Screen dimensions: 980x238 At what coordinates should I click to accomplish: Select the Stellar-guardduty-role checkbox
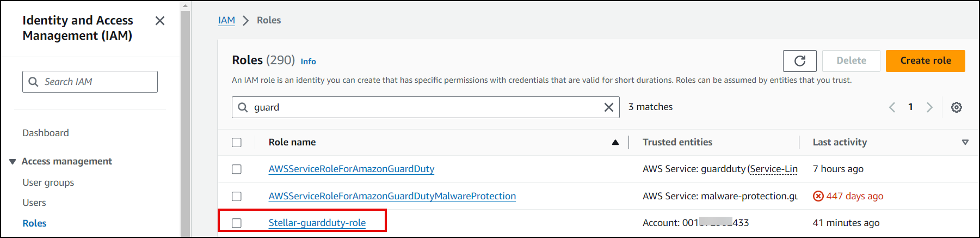click(237, 223)
